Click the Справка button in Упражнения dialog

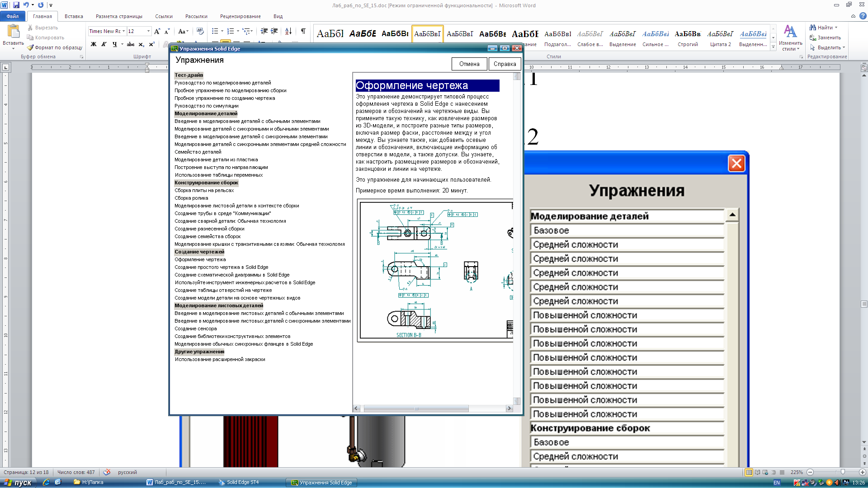pos(505,64)
